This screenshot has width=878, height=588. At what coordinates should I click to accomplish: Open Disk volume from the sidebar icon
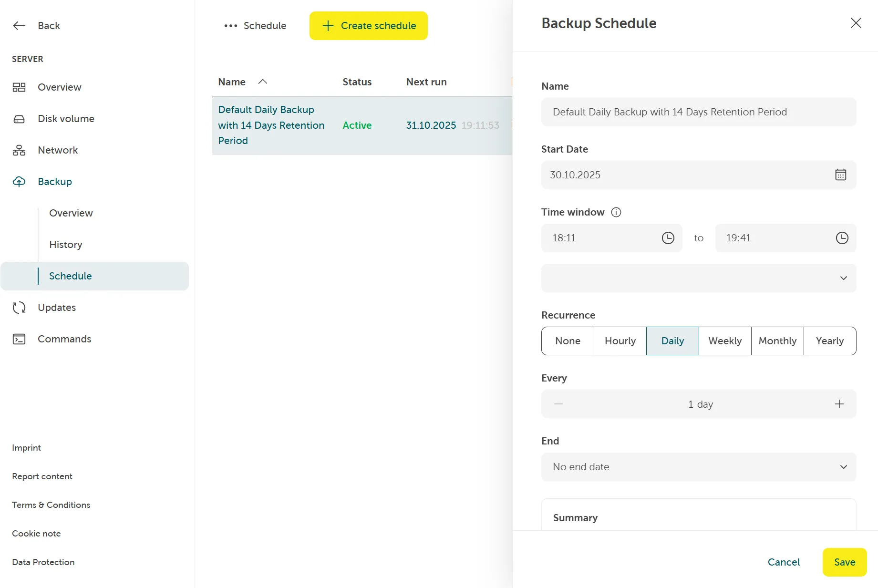pos(19,119)
